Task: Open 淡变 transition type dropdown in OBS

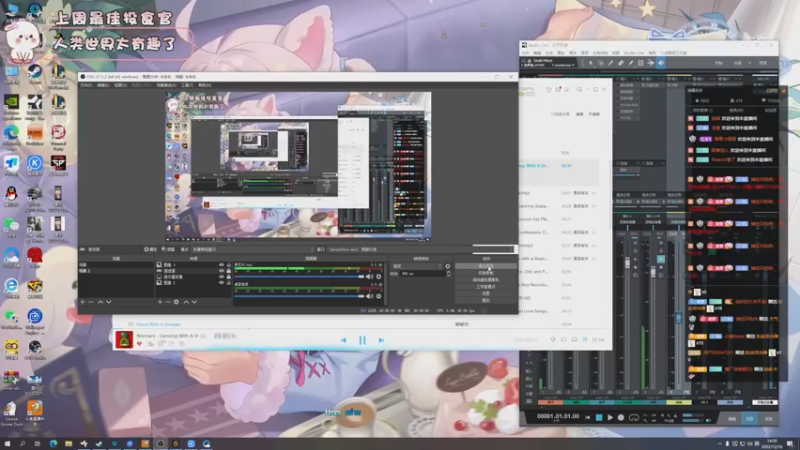Action: coord(417,266)
